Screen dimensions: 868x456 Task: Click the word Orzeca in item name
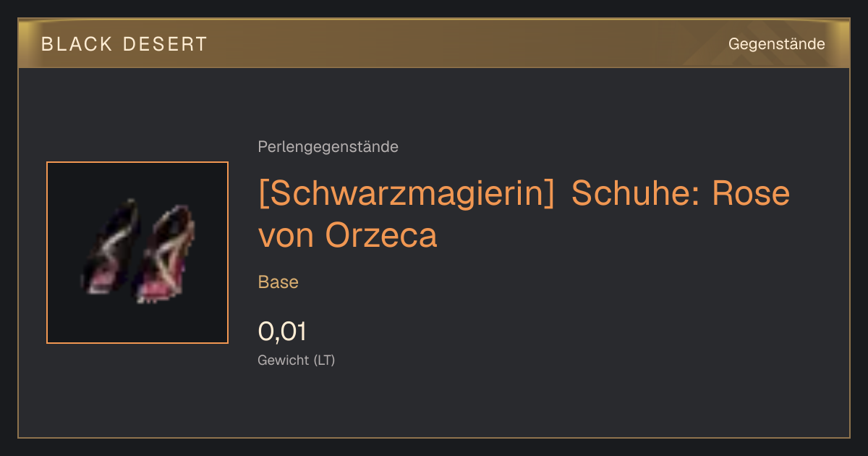click(382, 235)
